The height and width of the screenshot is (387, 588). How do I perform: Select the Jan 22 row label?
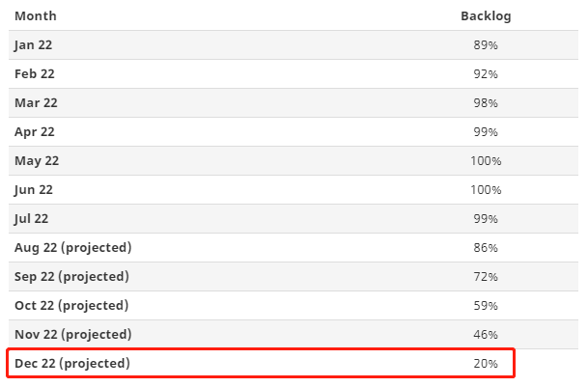click(34, 45)
